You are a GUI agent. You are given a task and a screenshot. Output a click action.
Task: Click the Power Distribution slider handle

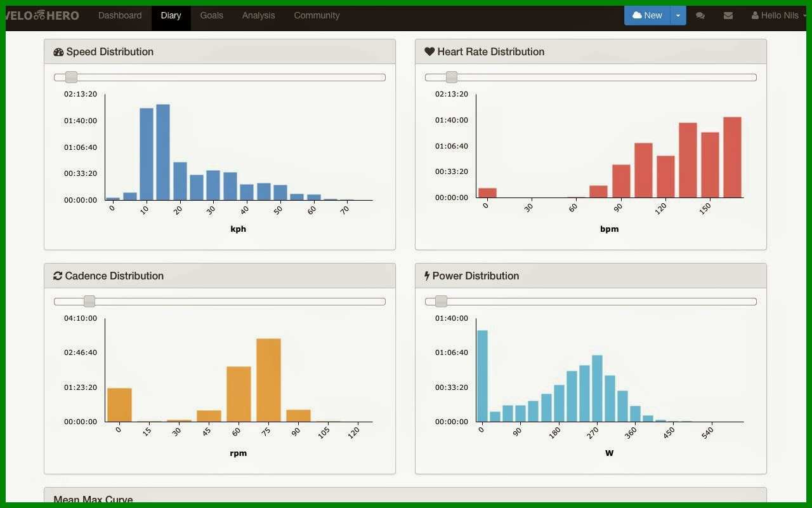pyautogui.click(x=441, y=301)
